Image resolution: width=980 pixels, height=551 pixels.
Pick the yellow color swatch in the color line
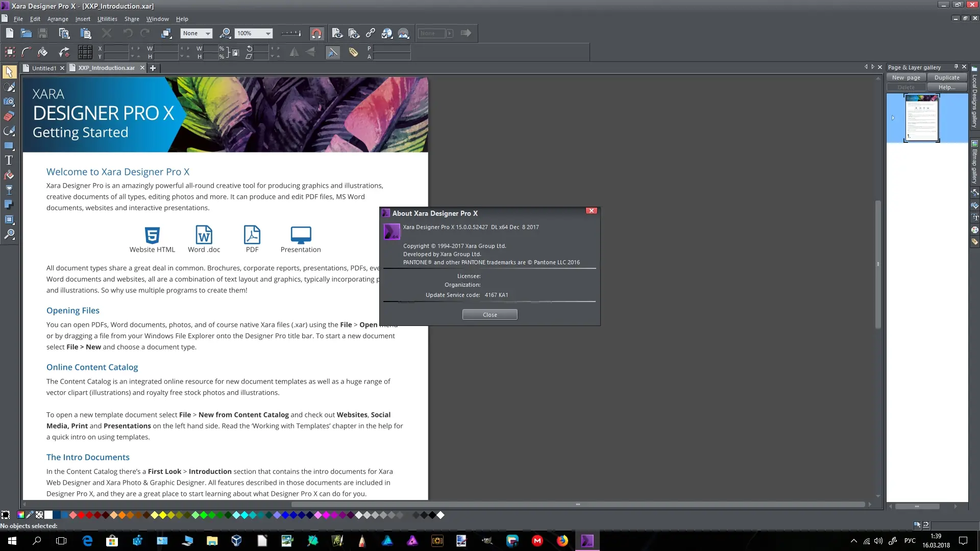click(162, 515)
